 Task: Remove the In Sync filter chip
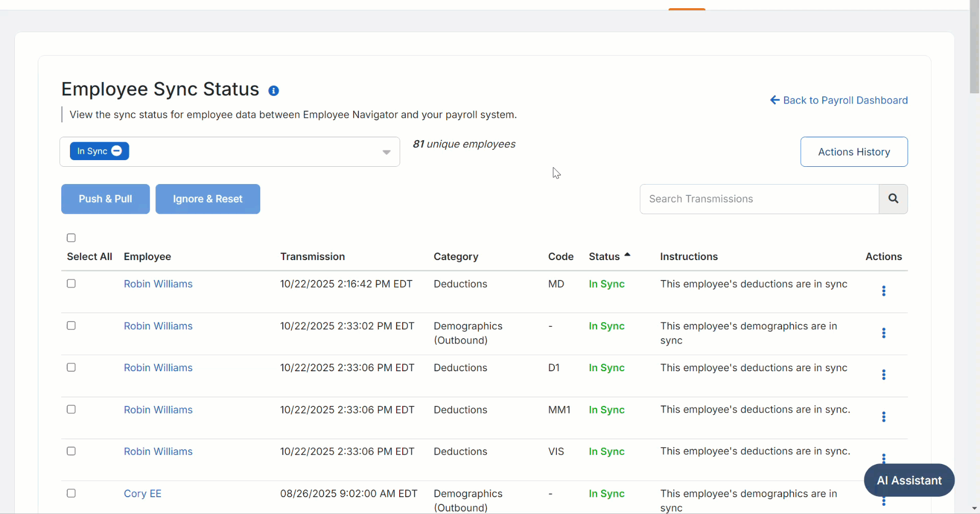(x=116, y=151)
